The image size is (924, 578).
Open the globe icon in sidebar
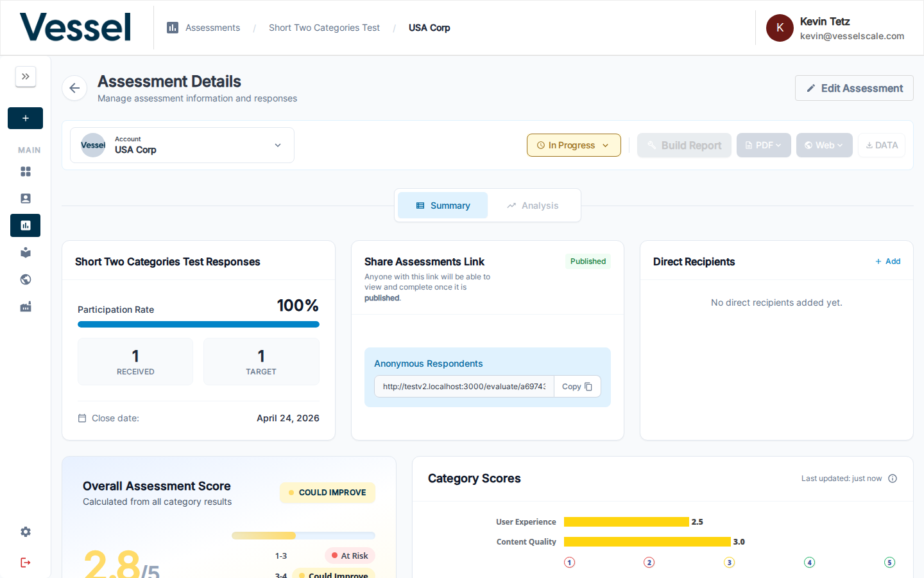[x=26, y=279]
